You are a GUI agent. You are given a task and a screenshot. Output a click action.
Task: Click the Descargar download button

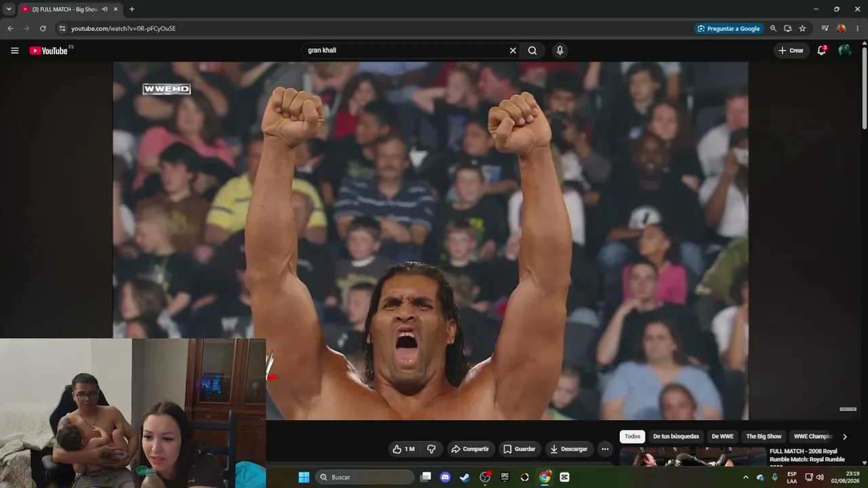coord(569,449)
